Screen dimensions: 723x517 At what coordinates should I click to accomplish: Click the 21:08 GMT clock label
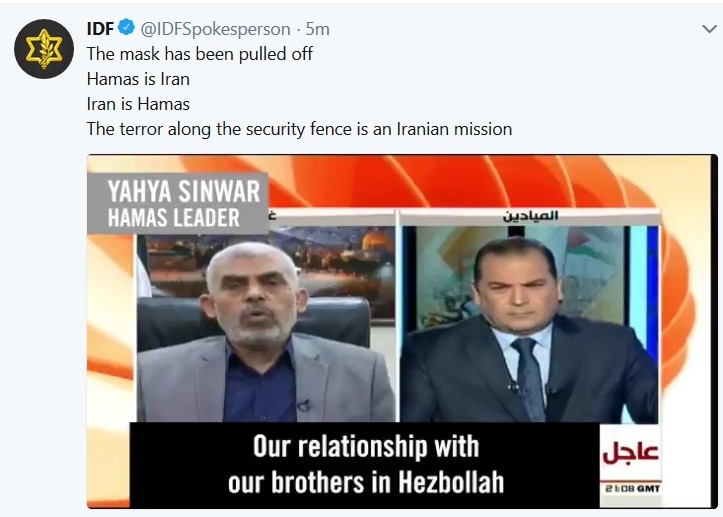click(x=632, y=488)
